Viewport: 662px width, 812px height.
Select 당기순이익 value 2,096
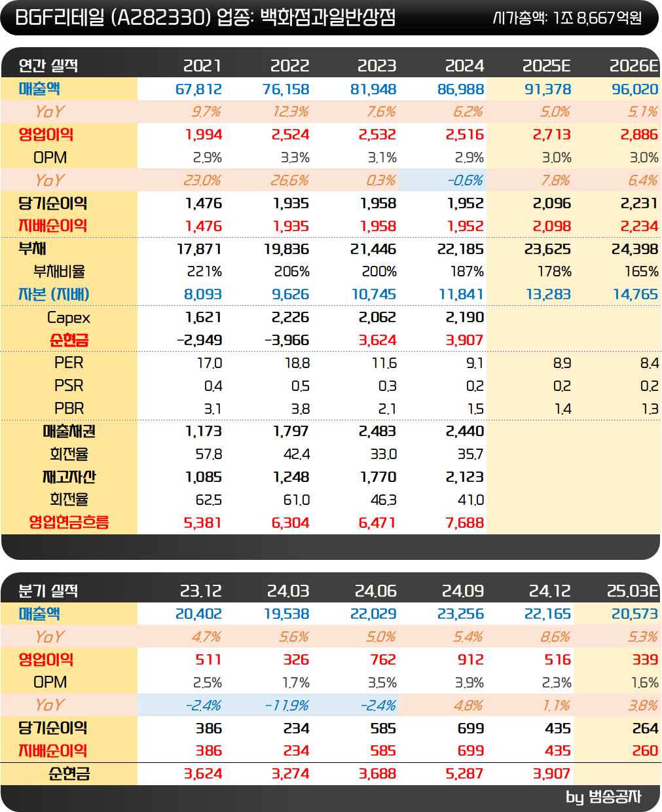point(552,203)
